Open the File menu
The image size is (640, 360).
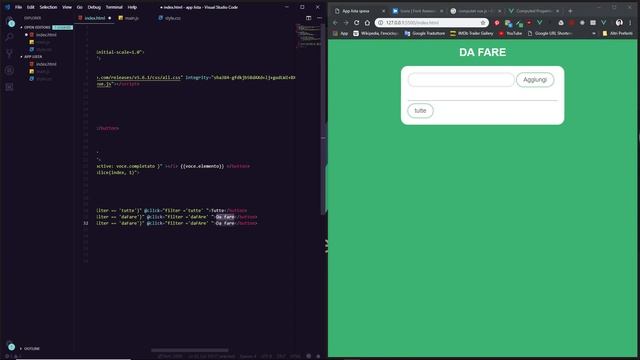(18, 7)
